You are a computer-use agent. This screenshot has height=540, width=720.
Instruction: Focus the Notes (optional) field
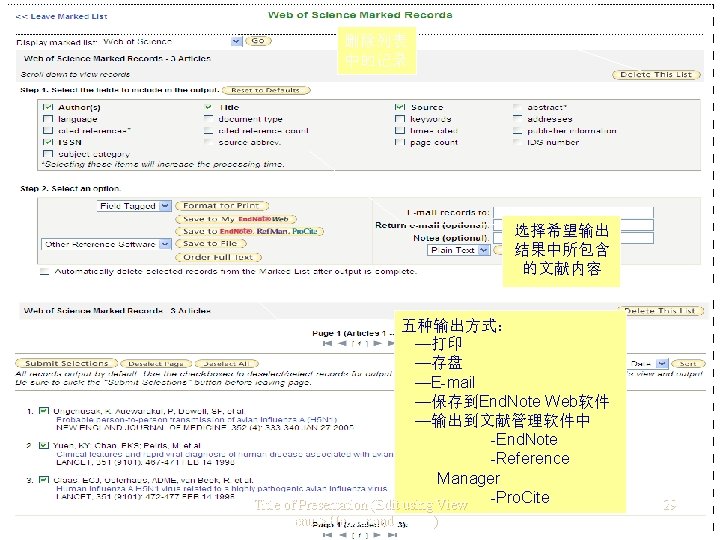tap(573, 238)
